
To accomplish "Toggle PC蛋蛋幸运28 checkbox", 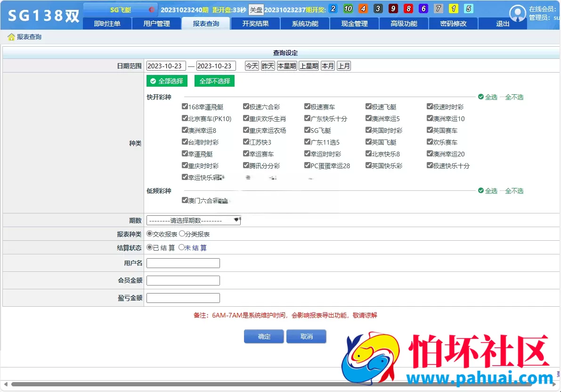I will coord(307,165).
